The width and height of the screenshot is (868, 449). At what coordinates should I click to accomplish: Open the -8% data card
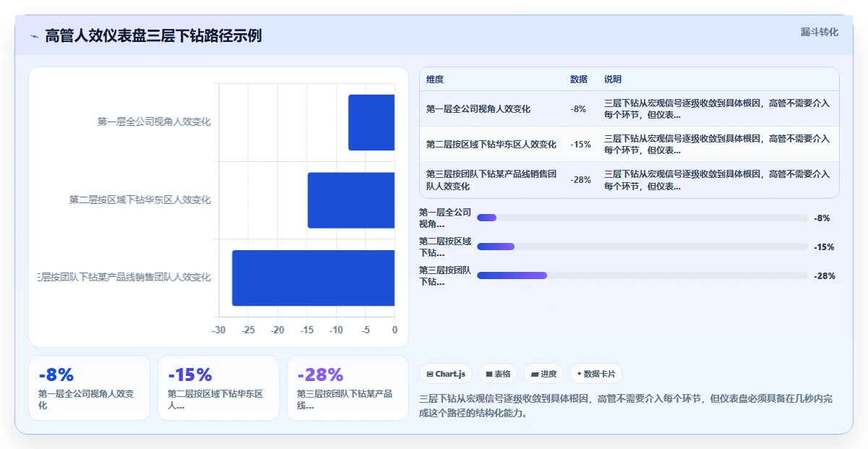[x=89, y=388]
